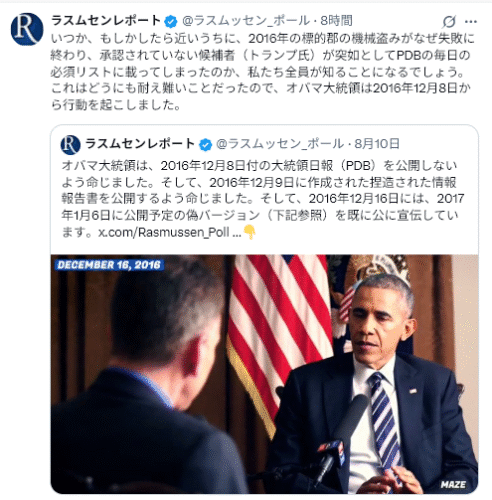The width and height of the screenshot is (492, 500).
Task: Click the verified badge in quoted tweet
Action: [205, 144]
